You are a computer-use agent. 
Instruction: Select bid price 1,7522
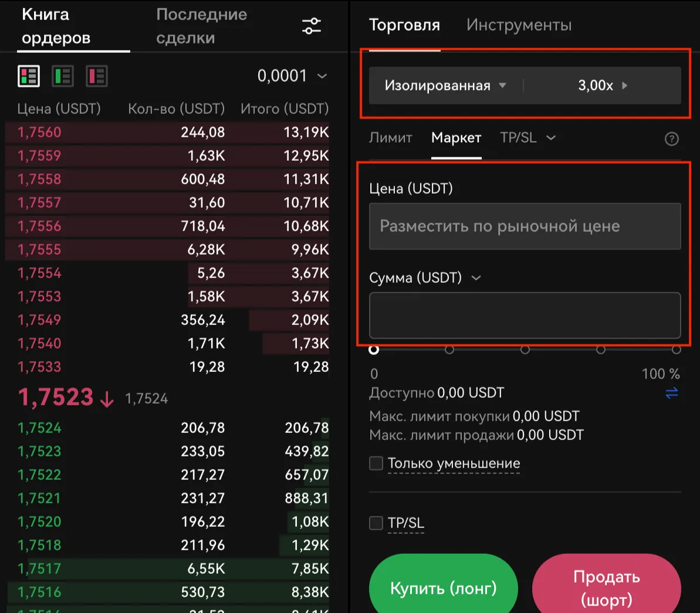point(39,475)
